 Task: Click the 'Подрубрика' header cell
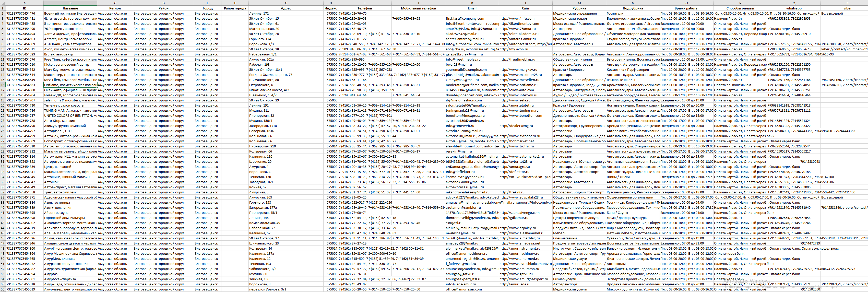pyautogui.click(x=633, y=8)
